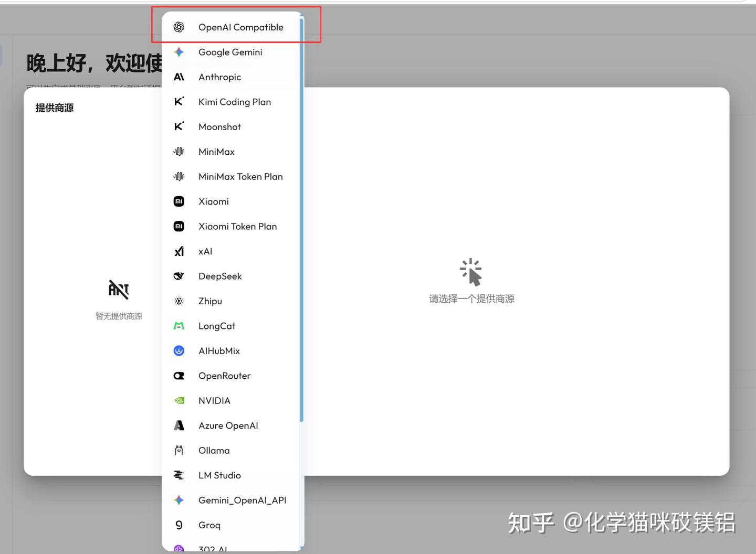Viewport: 756px width, 554px height.
Task: Select the MiniMax Token Plan entry
Action: (230, 177)
